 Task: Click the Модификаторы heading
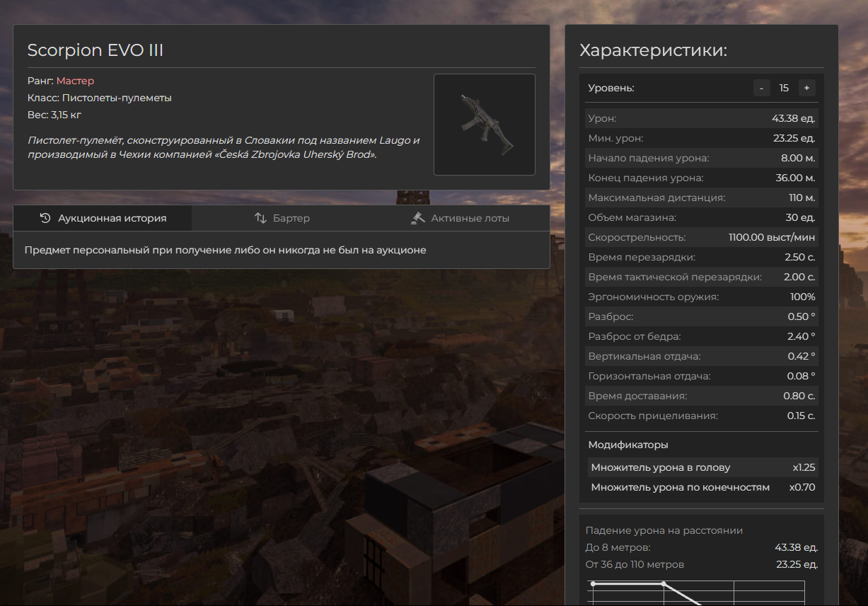point(628,445)
